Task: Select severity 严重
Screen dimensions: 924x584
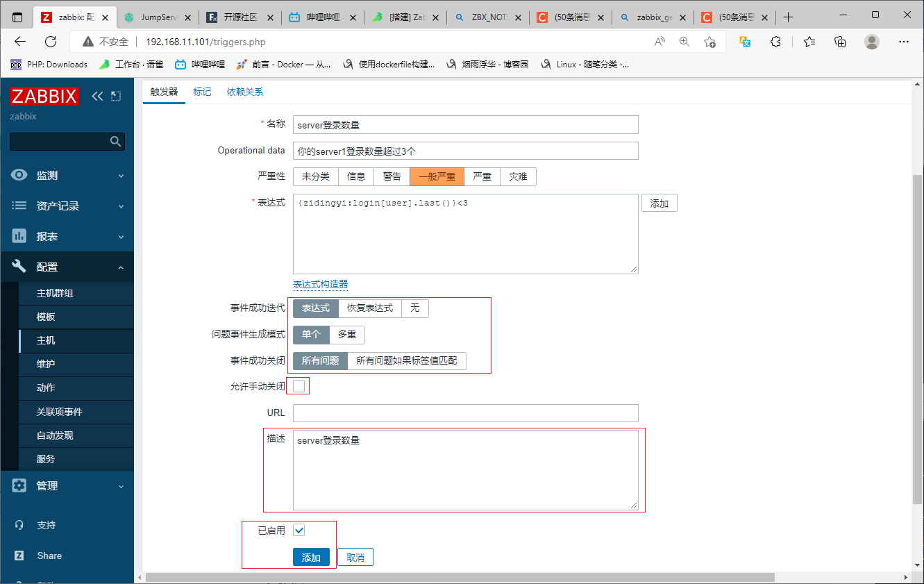Action: [x=482, y=176]
